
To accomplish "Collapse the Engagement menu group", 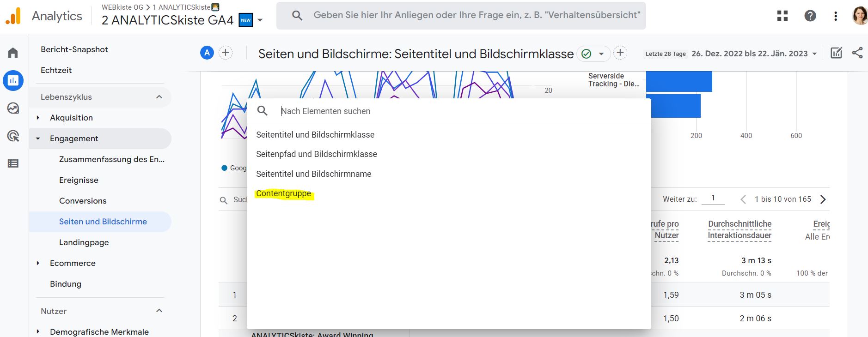I will pyautogui.click(x=38, y=138).
